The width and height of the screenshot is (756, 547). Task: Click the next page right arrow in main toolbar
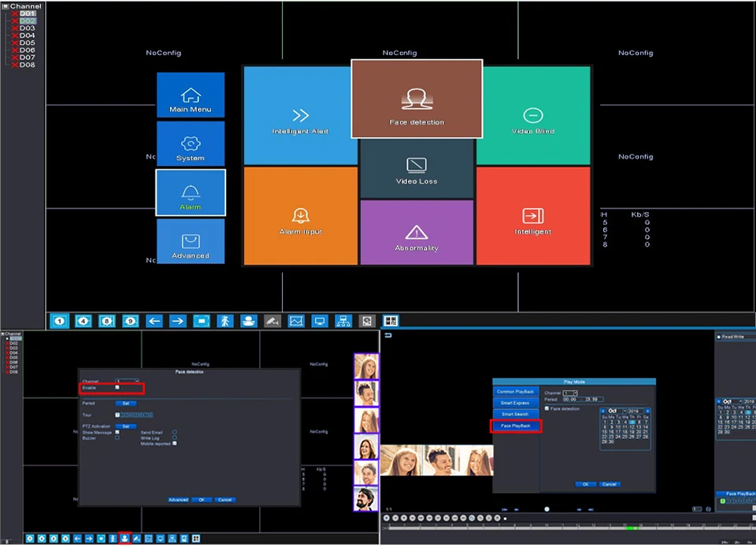(177, 321)
